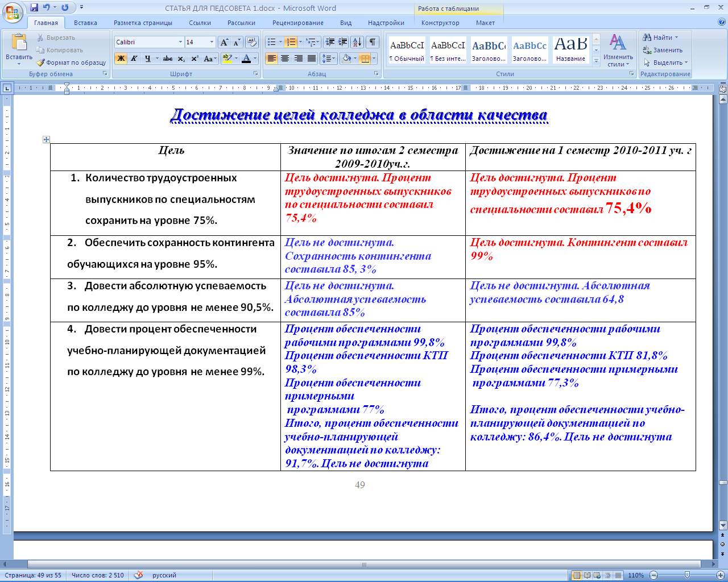
Task: Switch to Рецензирование tab
Action: 298,23
